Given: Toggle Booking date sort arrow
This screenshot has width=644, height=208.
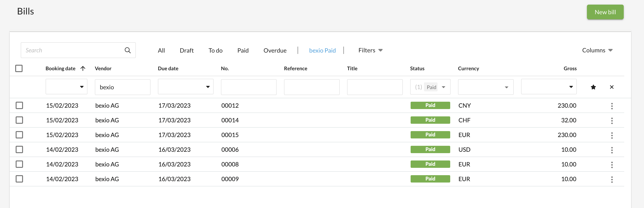Looking at the screenshot, I should point(83,68).
